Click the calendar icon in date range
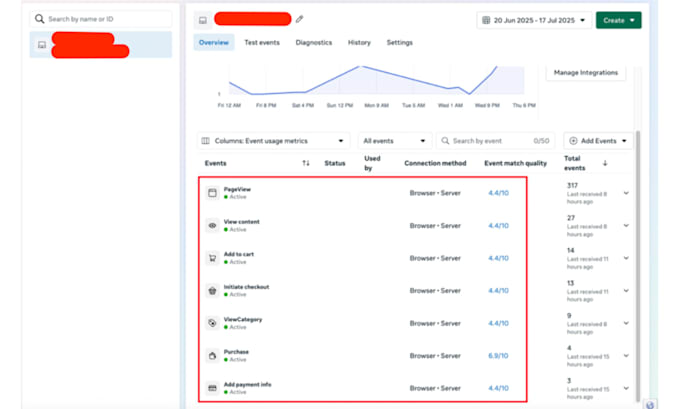Viewport: 680px width, 409px height. pyautogui.click(x=486, y=20)
